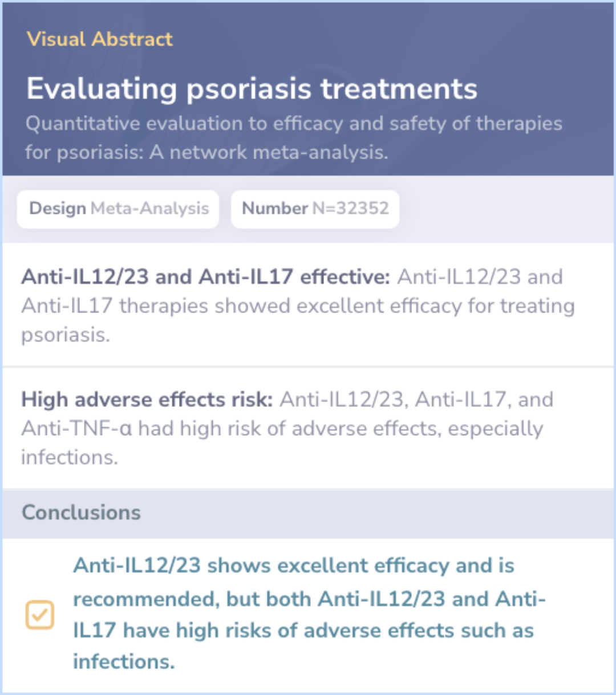The height and width of the screenshot is (695, 616).
Task: Select the bold 'Anti-IL12/23 and Anti-IL17 effective:' heading
Action: pyautogui.click(x=205, y=277)
